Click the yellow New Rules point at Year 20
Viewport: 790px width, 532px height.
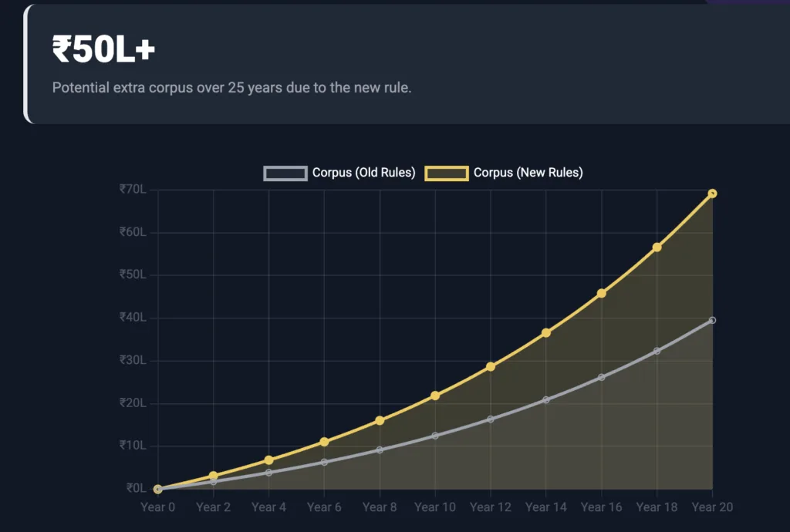(x=712, y=194)
